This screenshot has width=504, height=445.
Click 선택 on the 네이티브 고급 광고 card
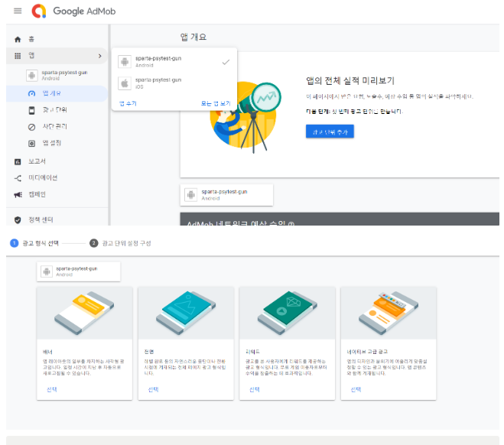(x=356, y=390)
